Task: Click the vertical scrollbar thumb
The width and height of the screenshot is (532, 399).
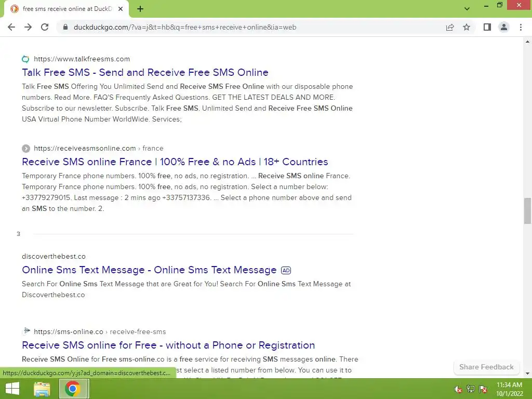Action: click(x=527, y=211)
